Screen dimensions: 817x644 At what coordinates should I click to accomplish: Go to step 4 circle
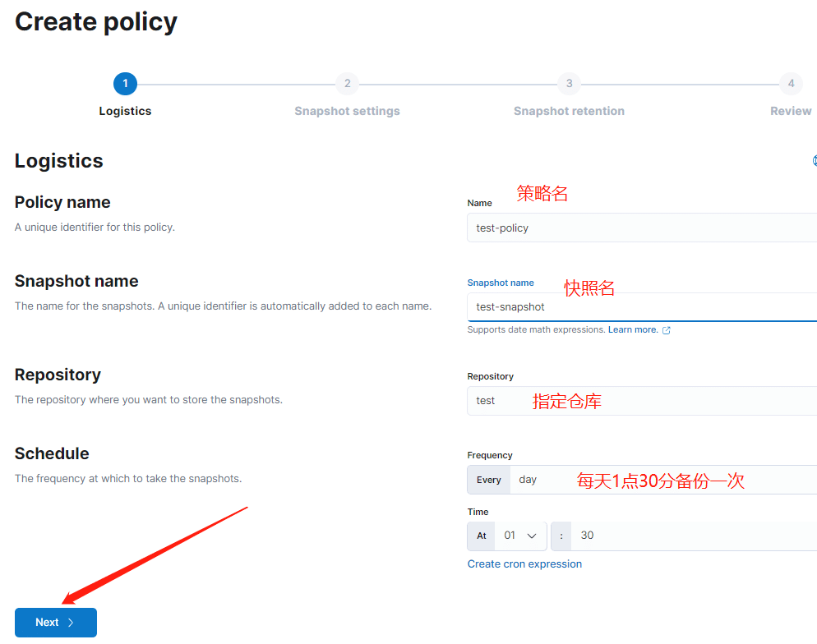pos(791,84)
